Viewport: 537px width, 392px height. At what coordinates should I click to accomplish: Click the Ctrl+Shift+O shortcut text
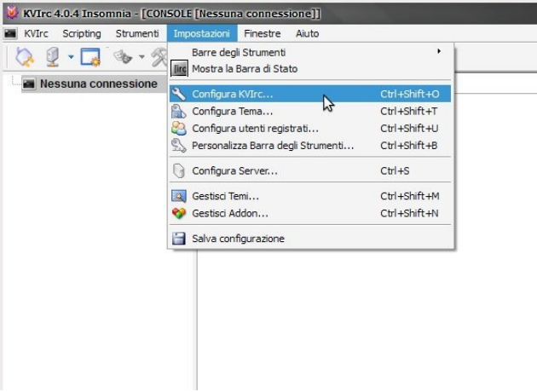click(x=410, y=94)
